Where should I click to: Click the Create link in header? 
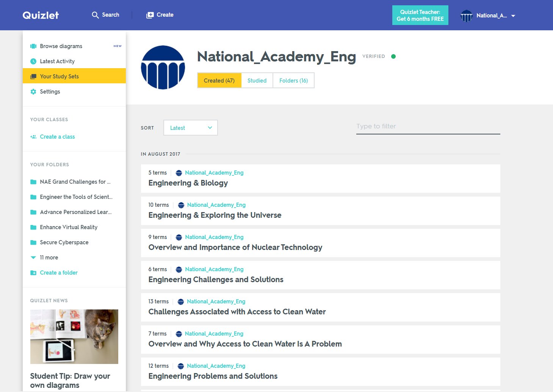tap(165, 15)
